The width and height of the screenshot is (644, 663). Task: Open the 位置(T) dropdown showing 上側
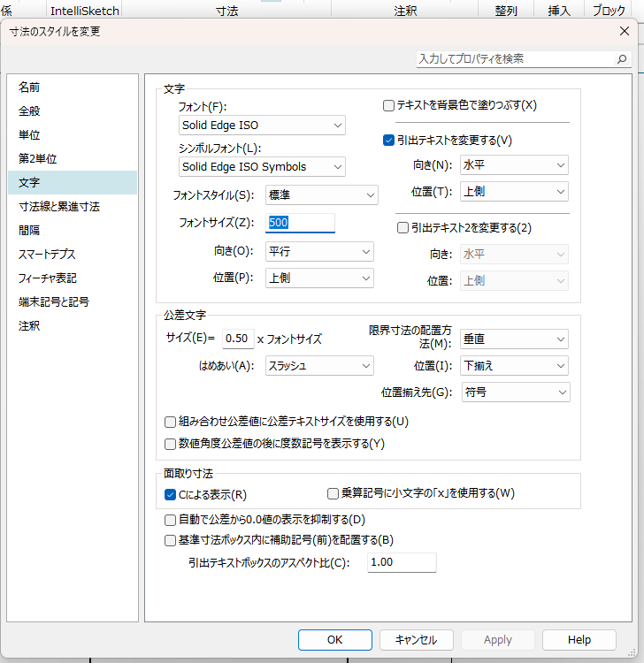click(514, 192)
